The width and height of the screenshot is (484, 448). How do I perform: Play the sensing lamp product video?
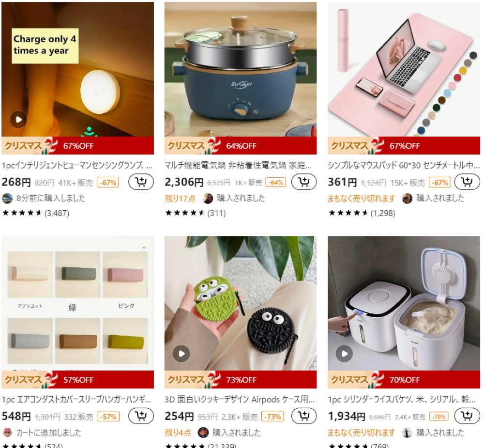click(18, 119)
